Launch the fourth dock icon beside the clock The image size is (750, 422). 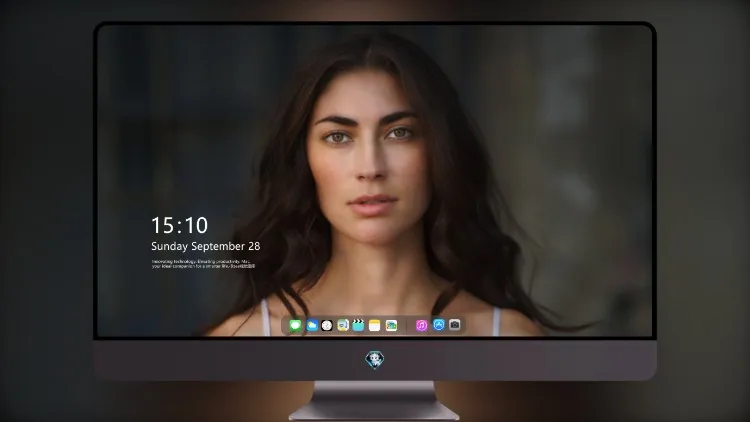pos(343,325)
